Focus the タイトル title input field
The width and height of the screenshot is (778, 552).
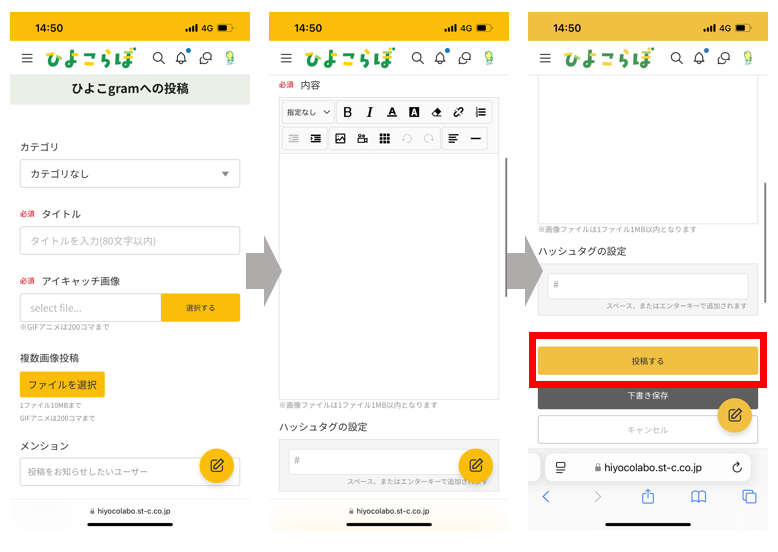pos(130,241)
